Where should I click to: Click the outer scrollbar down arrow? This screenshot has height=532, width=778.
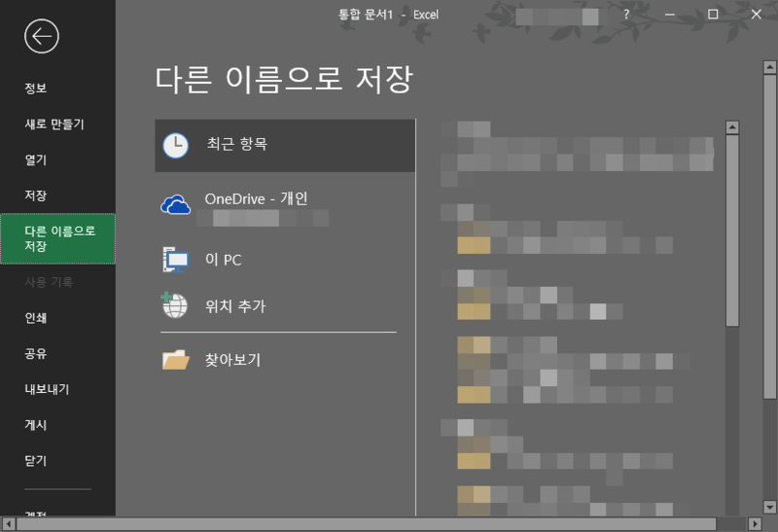[x=769, y=507]
